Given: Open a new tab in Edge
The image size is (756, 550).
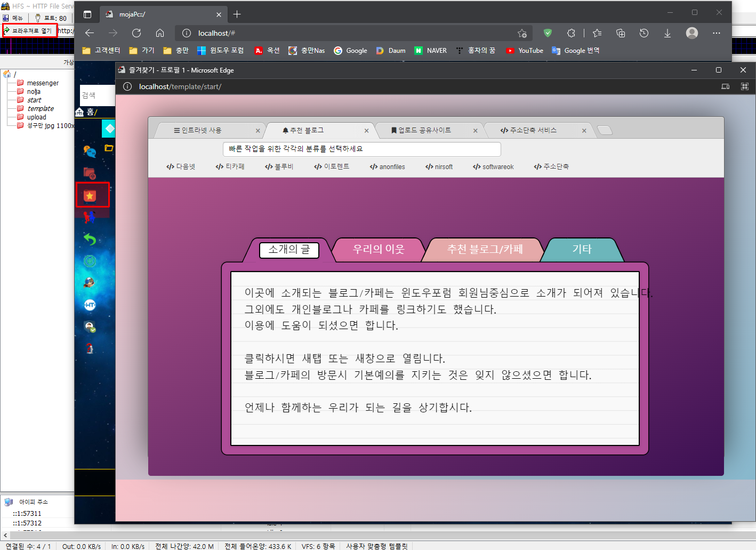Looking at the screenshot, I should pyautogui.click(x=237, y=14).
